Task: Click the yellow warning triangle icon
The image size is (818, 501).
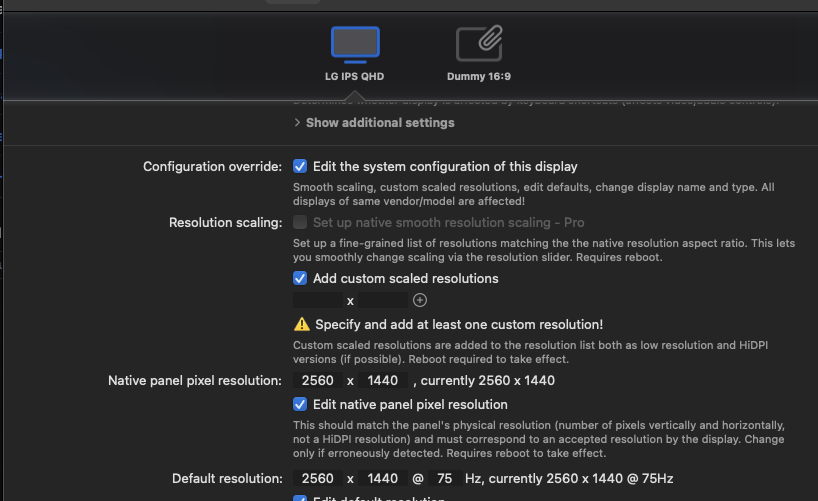Action: pyautogui.click(x=301, y=324)
